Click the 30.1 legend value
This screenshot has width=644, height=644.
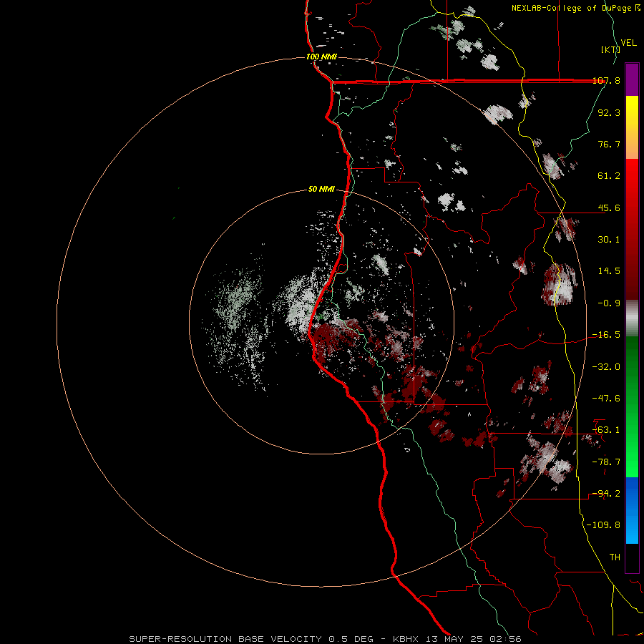609,240
